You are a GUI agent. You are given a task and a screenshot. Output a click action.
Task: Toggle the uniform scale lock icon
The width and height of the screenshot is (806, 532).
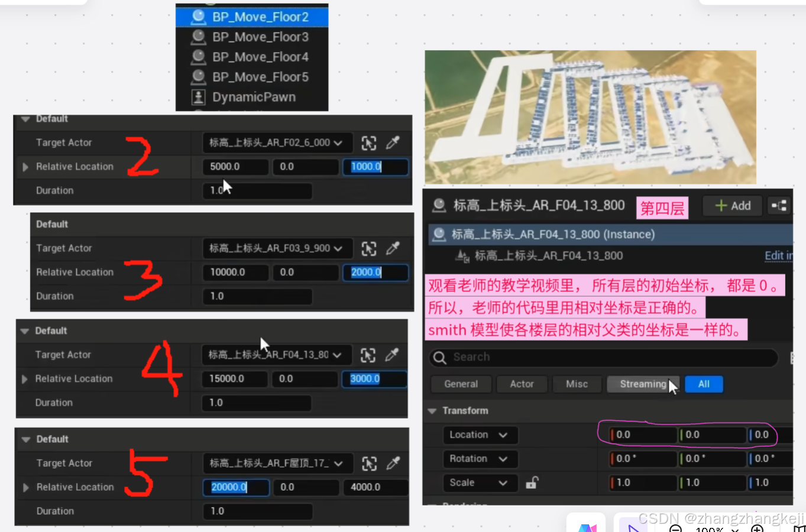[531, 483]
